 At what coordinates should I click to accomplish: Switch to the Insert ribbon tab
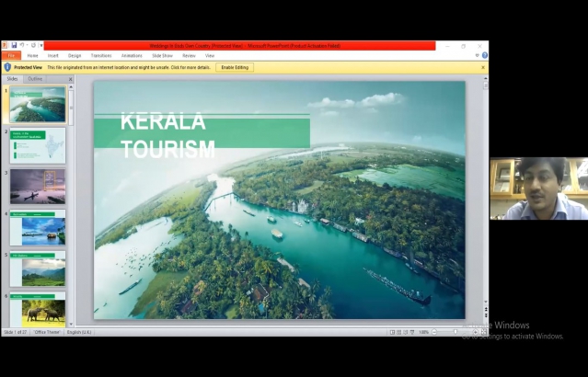point(52,56)
